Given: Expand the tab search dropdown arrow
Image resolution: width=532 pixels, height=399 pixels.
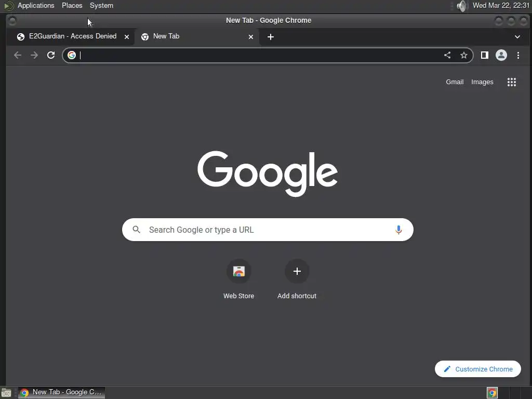Looking at the screenshot, I should 517,37.
